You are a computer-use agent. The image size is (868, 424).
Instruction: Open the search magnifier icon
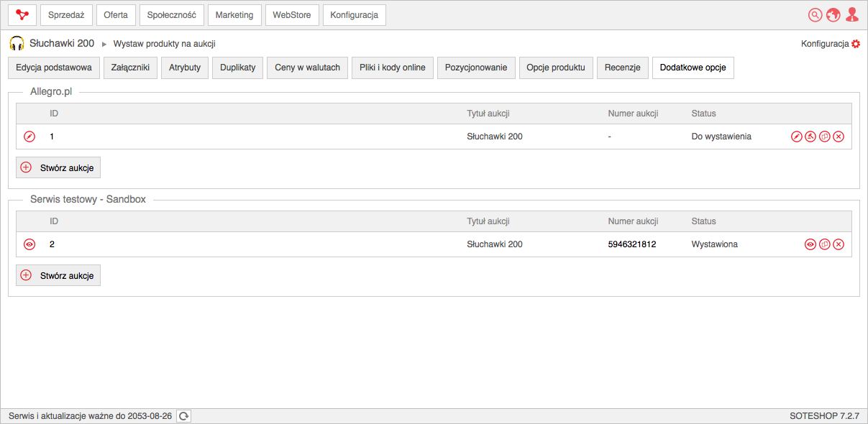tap(815, 14)
